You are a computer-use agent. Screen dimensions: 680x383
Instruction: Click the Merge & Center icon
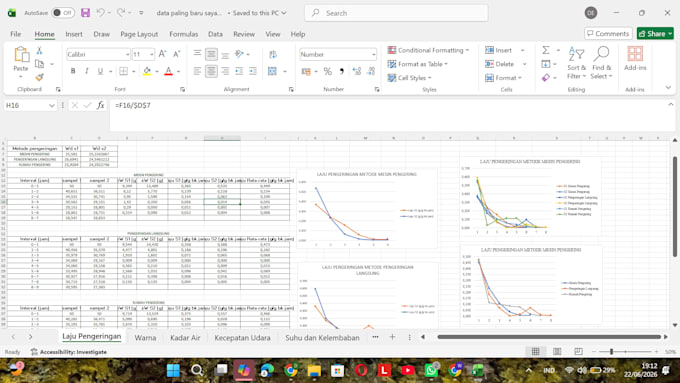[272, 71]
